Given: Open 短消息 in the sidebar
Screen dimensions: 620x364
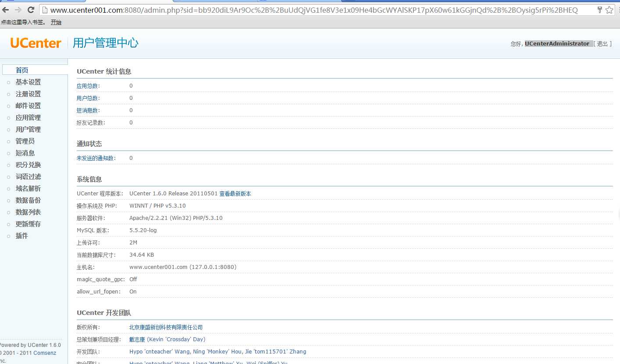Looking at the screenshot, I should tap(25, 153).
